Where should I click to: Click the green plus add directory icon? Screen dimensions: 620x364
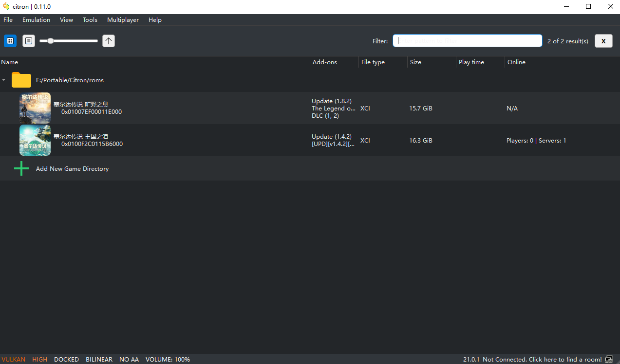point(21,169)
